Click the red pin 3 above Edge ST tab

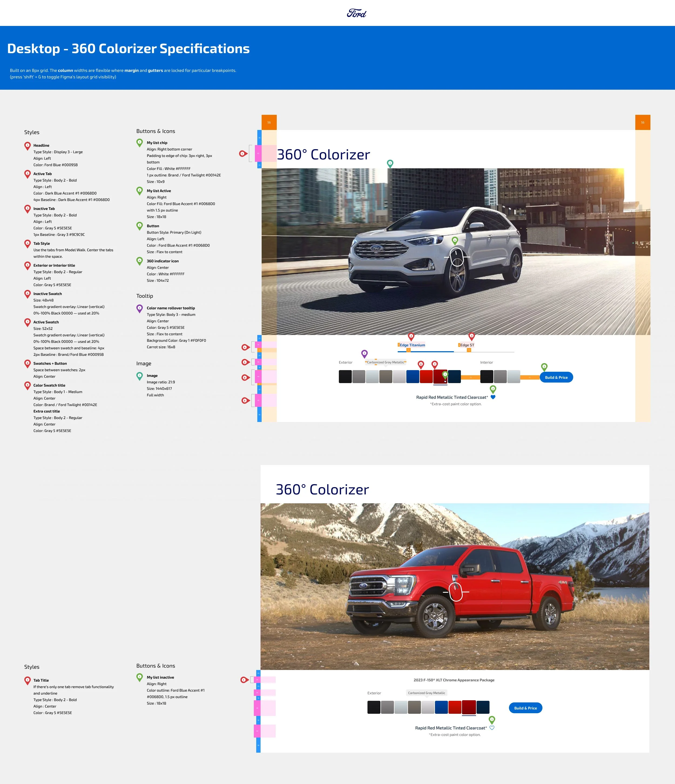click(471, 336)
